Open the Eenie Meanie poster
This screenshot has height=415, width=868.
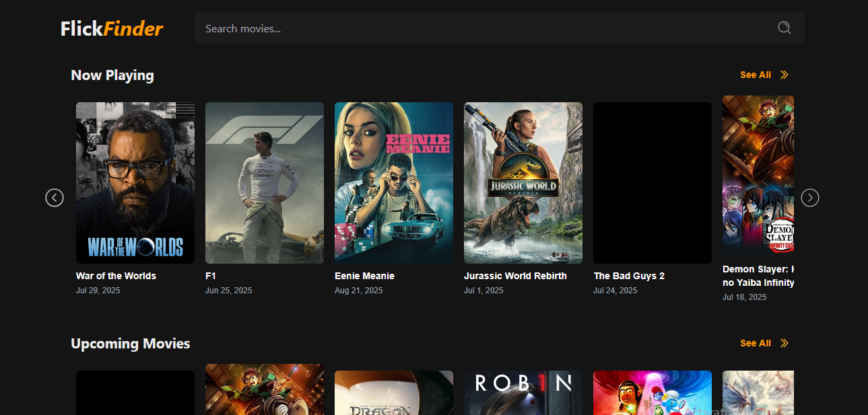[394, 183]
